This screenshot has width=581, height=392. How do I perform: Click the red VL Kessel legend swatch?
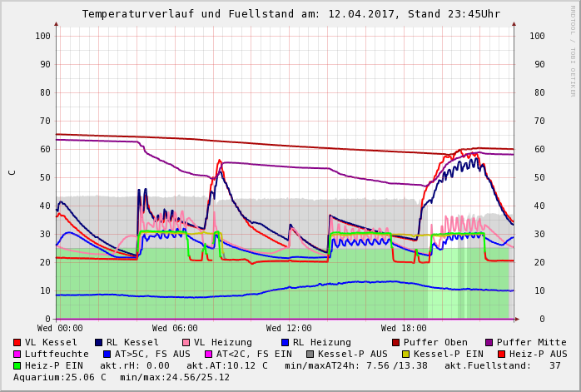click(x=17, y=342)
